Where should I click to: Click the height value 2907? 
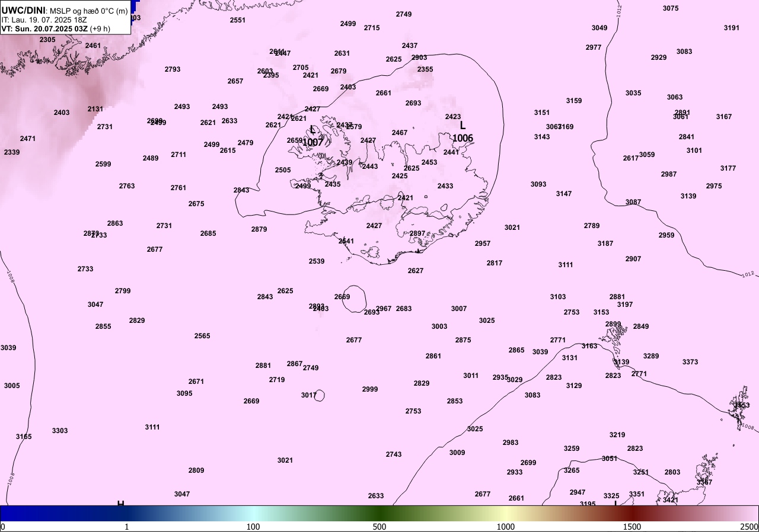(633, 259)
